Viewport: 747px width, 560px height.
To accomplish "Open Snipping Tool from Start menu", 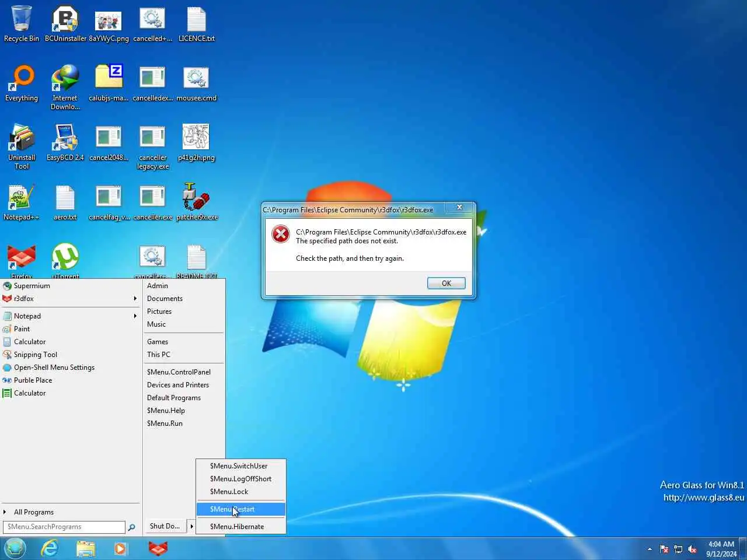I will [x=71, y=355].
